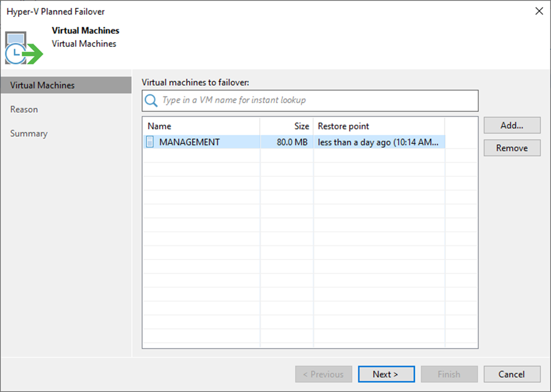Screen dimensions: 551x392
Task: Click the Previous navigation button
Action: click(x=323, y=375)
